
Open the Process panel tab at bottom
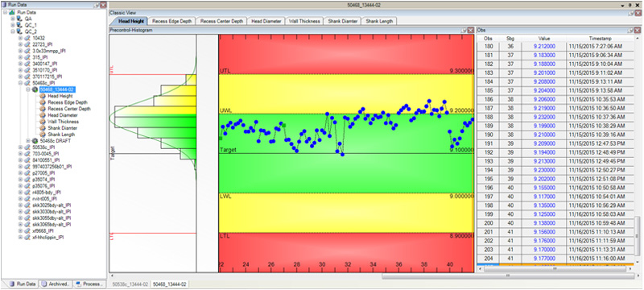(90, 284)
